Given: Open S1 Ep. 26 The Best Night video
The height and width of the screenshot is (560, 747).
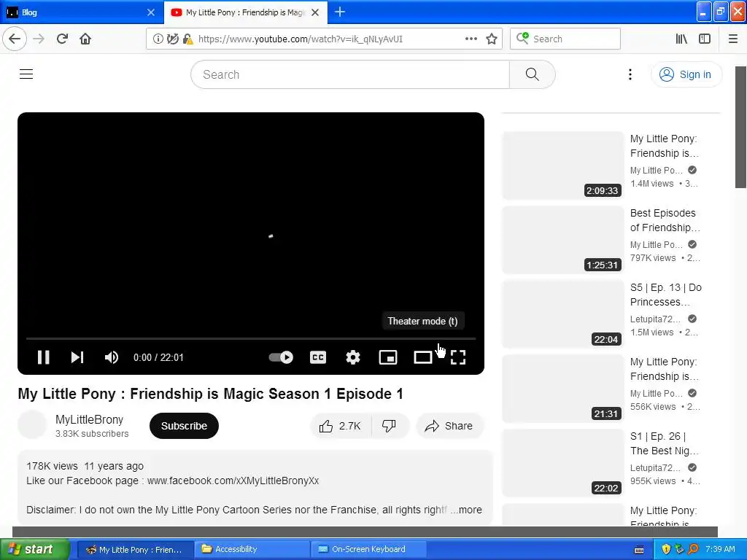Looking at the screenshot, I should [665, 443].
